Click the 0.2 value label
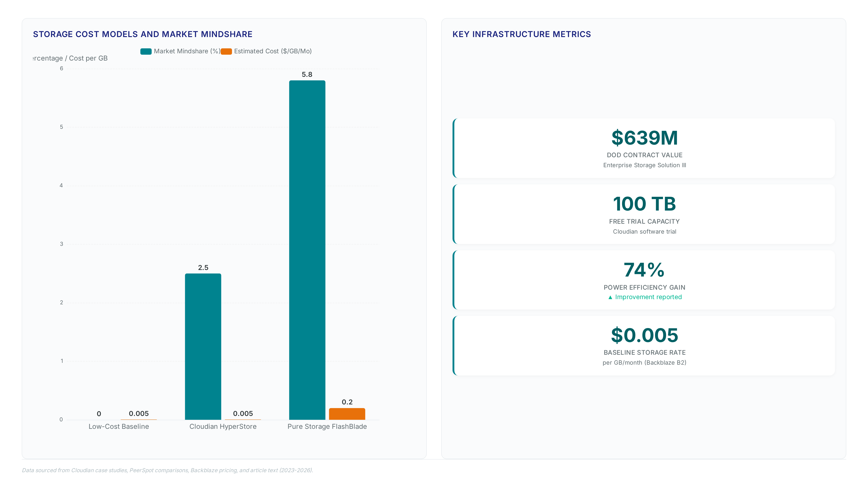This screenshot has height=488, width=868. (347, 402)
